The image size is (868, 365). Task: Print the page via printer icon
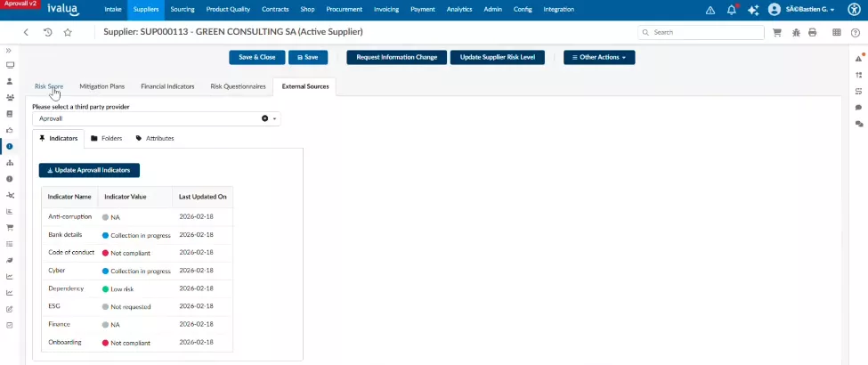(812, 32)
